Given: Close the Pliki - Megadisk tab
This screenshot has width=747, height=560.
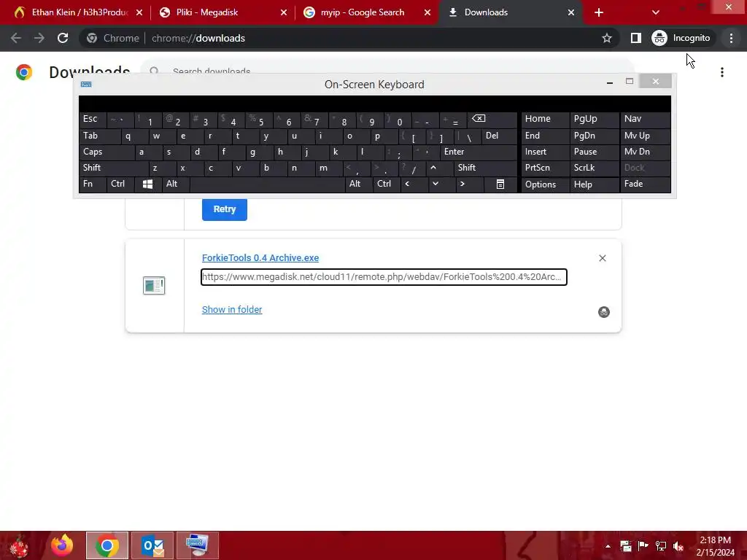Looking at the screenshot, I should (284, 12).
